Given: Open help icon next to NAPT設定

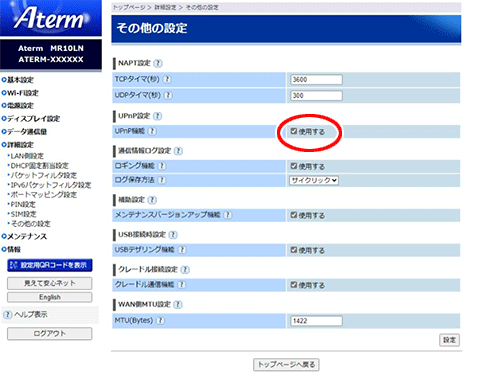Looking at the screenshot, I should pos(158,63).
